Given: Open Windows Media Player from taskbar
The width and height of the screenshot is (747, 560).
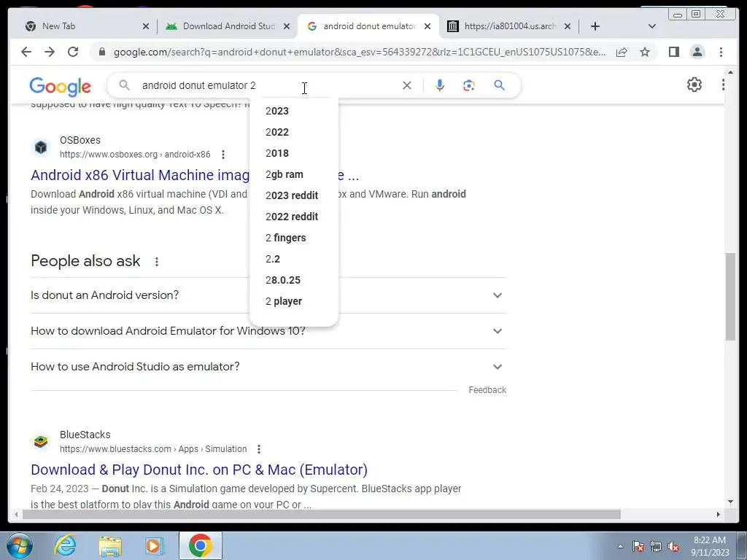Looking at the screenshot, I should 154,545.
